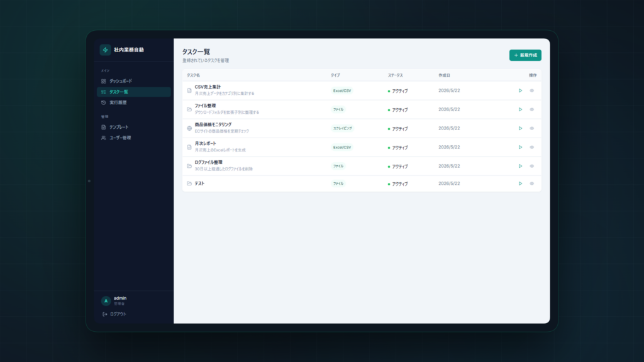644x362 pixels.
Task: Click the file icon beside CSV売上集計
Action: [x=189, y=90]
